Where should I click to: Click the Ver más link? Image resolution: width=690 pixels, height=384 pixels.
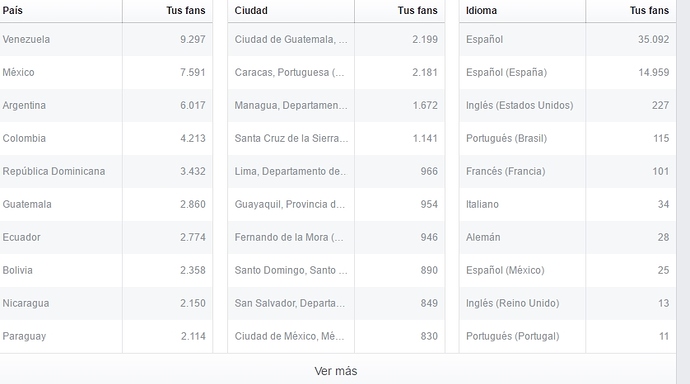pyautogui.click(x=336, y=371)
